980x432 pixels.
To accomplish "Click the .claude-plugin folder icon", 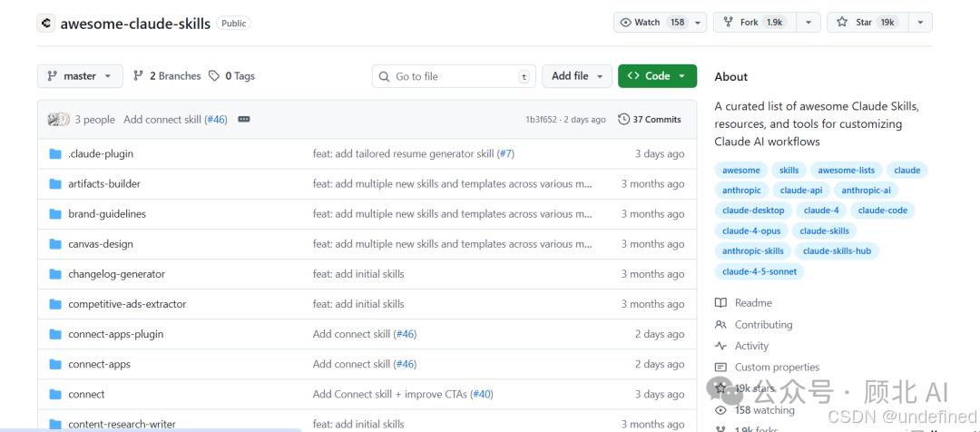I will (55, 153).
